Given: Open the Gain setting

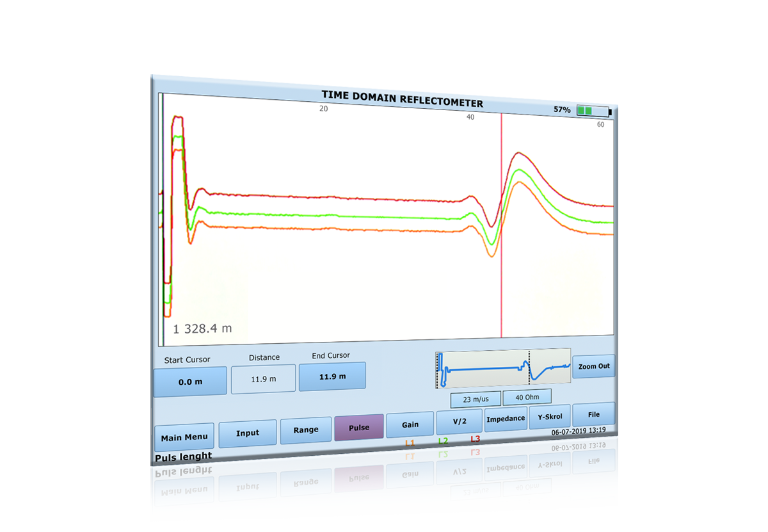Looking at the screenshot, I should click(x=410, y=424).
